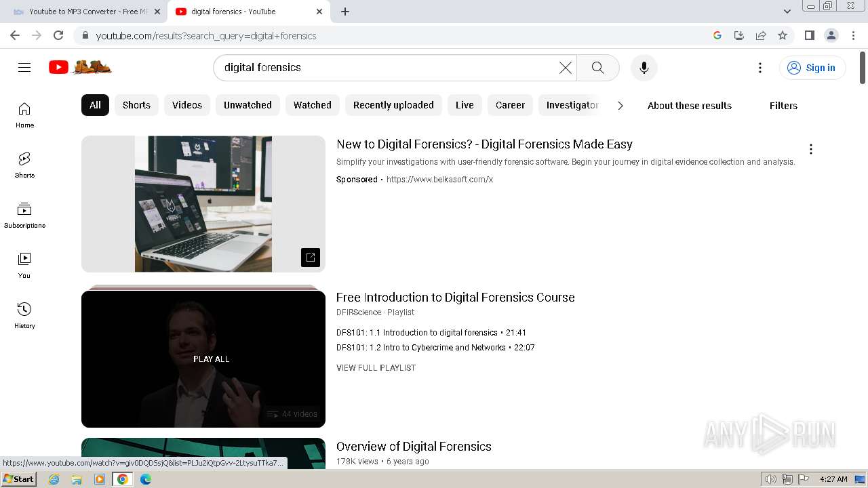Start voice search with the microphone icon
868x488 pixels.
pyautogui.click(x=644, y=68)
